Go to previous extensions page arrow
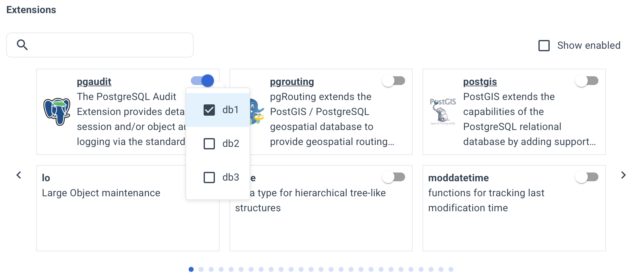 [19, 175]
